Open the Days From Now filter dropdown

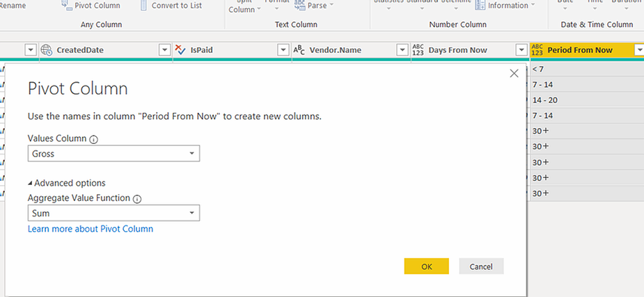521,50
